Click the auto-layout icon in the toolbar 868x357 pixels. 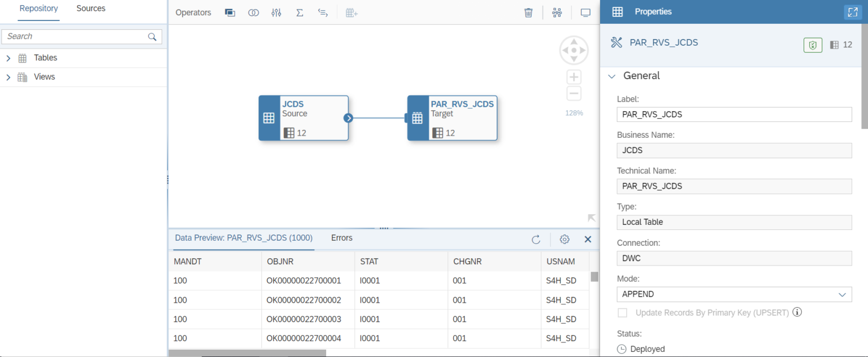[x=557, y=12]
